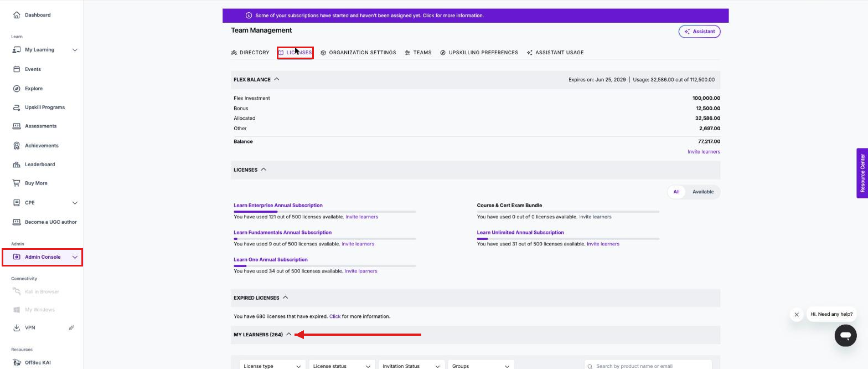Collapse the Flex Balance section
Screen dimensions: 868x369
click(277, 79)
